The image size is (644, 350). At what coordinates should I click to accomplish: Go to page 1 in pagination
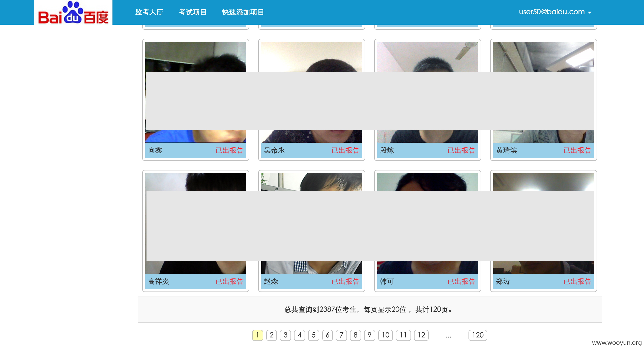257,335
